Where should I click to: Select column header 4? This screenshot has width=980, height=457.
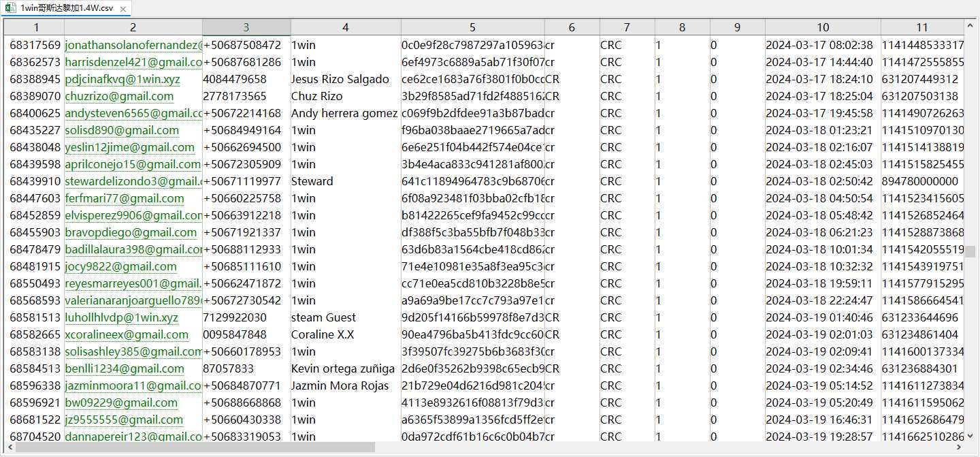click(x=346, y=27)
